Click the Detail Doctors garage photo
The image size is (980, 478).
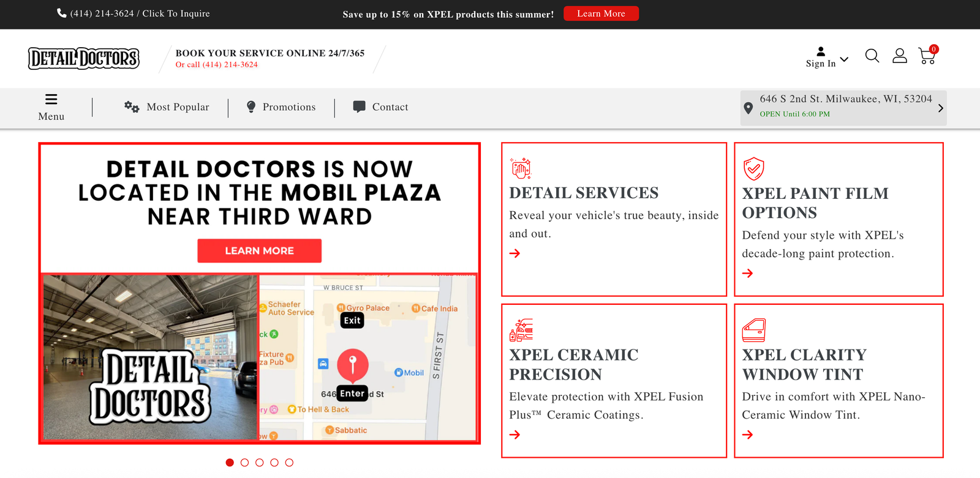click(151, 357)
